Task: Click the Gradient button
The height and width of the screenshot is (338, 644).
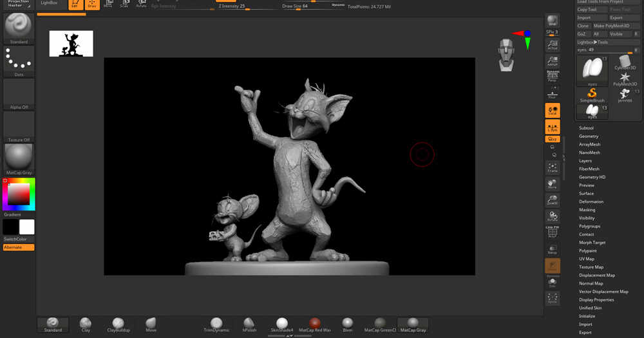Action: pos(12,214)
